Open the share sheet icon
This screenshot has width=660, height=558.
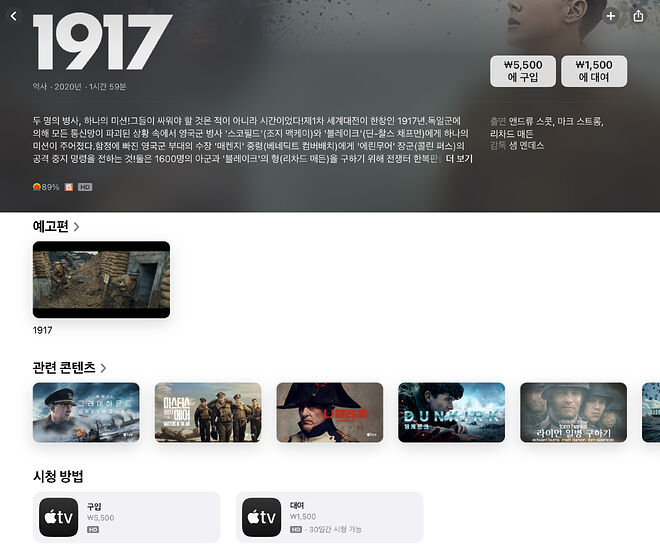(x=638, y=16)
